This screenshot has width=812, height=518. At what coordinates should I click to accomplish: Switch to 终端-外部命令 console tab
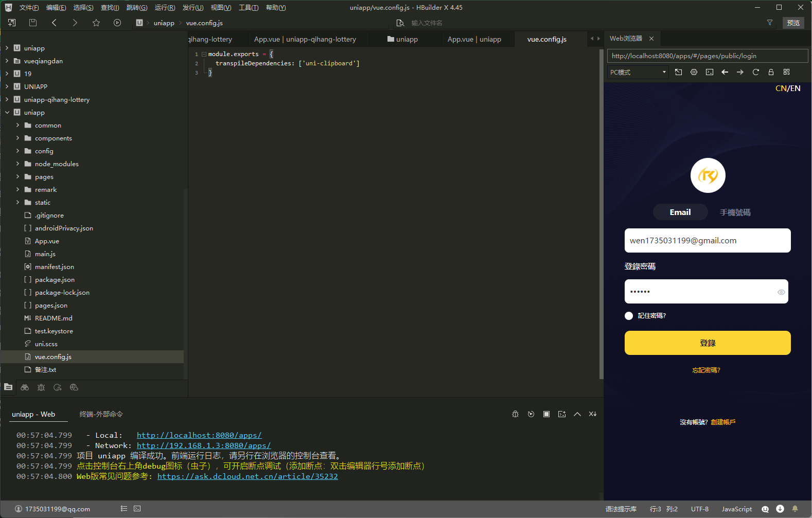(101, 414)
